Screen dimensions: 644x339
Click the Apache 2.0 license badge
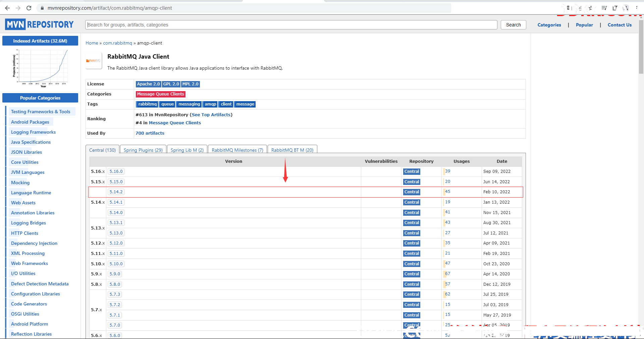(148, 84)
